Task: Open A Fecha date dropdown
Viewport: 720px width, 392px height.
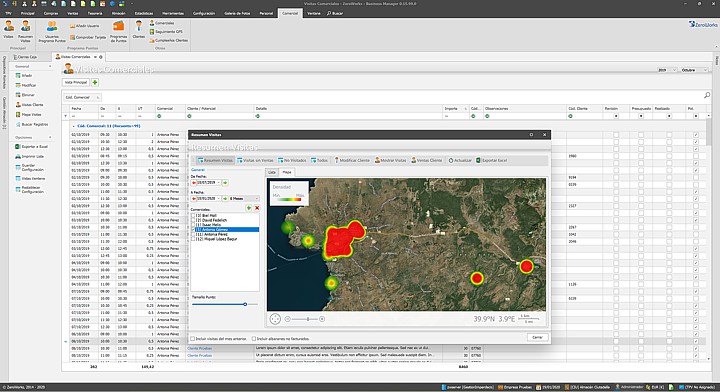Action: pos(219,198)
